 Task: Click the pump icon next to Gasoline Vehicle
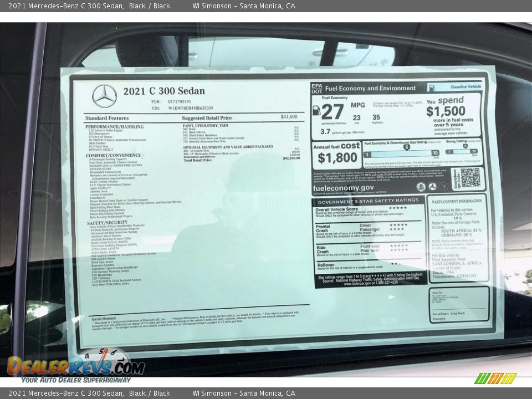432,88
